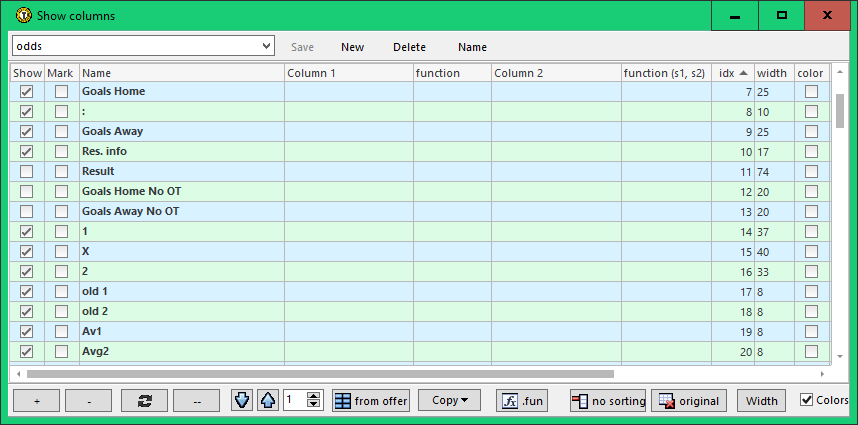Click the New menu item
This screenshot has height=425, width=858.
tap(352, 47)
